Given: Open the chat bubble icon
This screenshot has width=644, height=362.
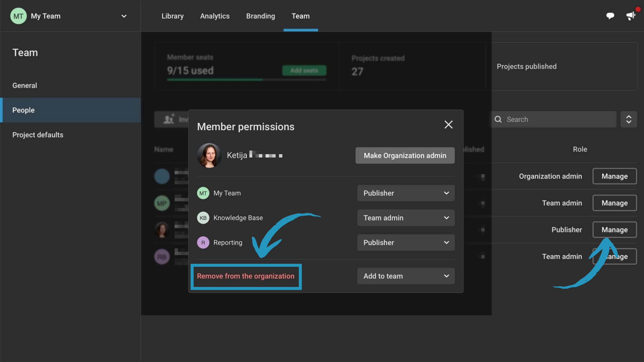Looking at the screenshot, I should [610, 16].
